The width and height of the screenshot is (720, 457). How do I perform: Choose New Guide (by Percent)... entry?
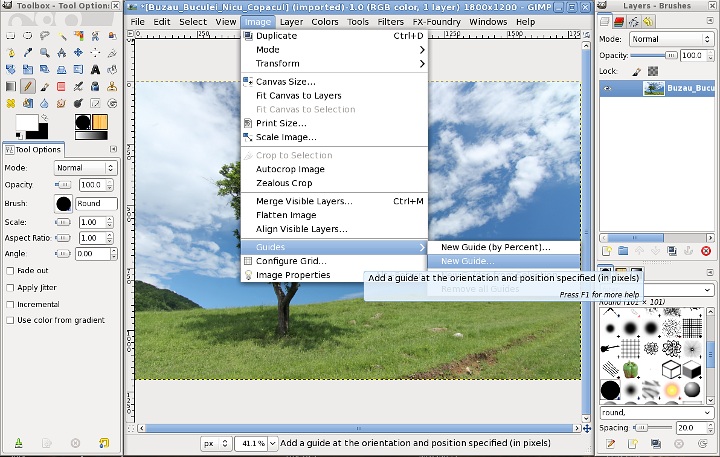point(504,247)
